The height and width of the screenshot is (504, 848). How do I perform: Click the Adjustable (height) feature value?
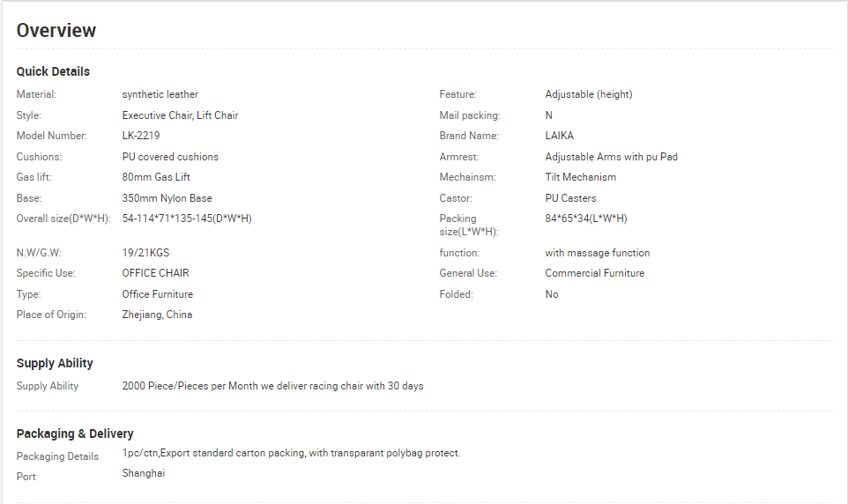[589, 94]
